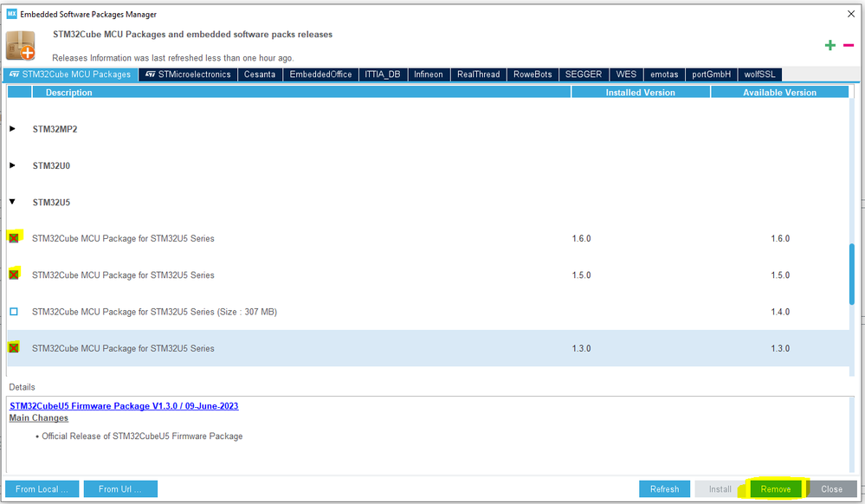Open the emotas tab

[x=664, y=74]
